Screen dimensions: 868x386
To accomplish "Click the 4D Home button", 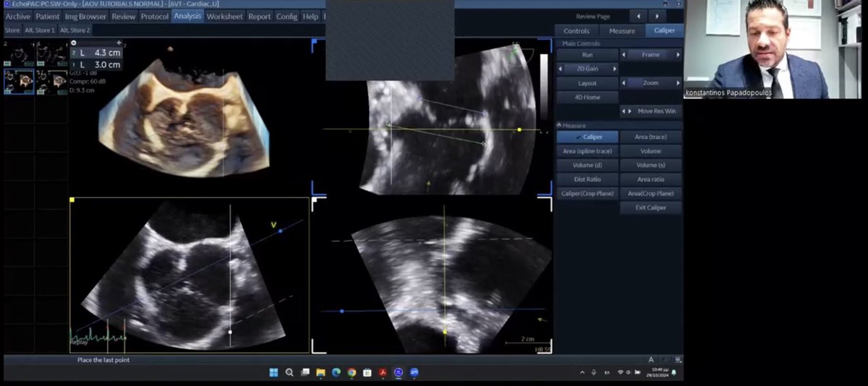I will tap(588, 97).
